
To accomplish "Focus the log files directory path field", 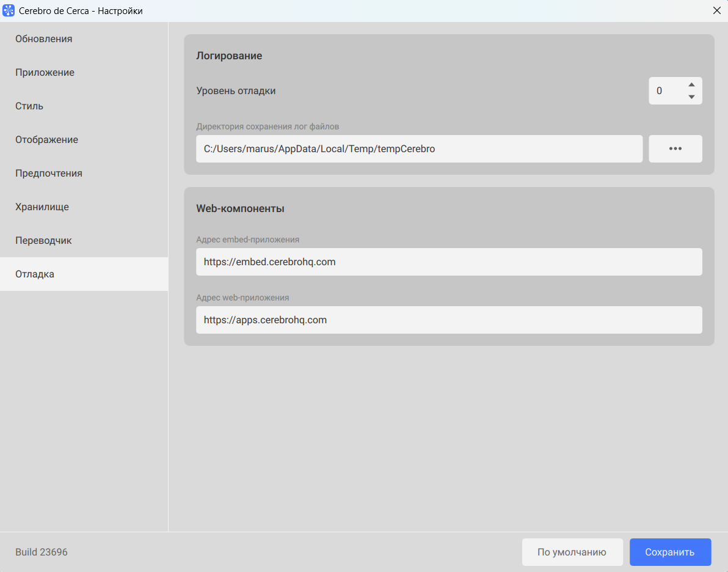I will point(419,148).
